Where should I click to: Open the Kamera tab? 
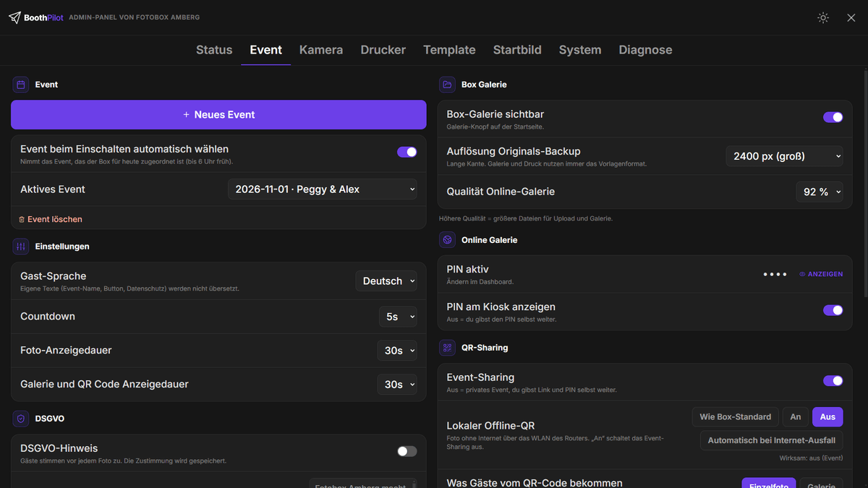click(x=321, y=50)
